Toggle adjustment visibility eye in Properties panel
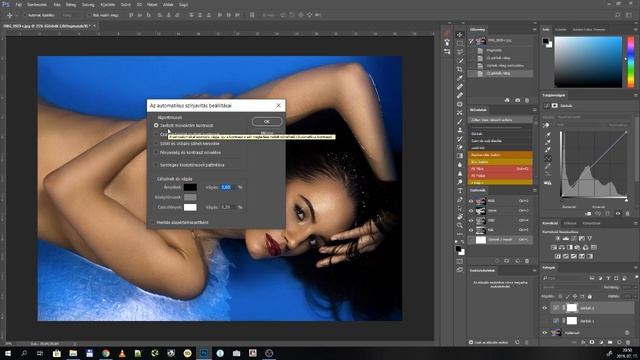640x360 pixels. (x=618, y=213)
